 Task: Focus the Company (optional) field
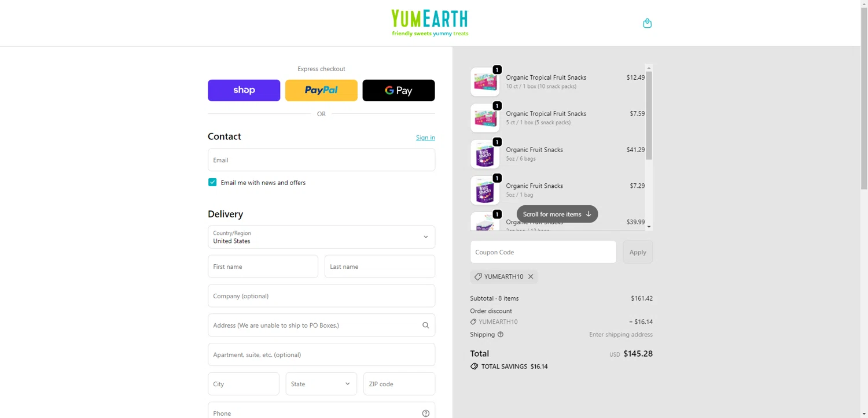click(321, 295)
